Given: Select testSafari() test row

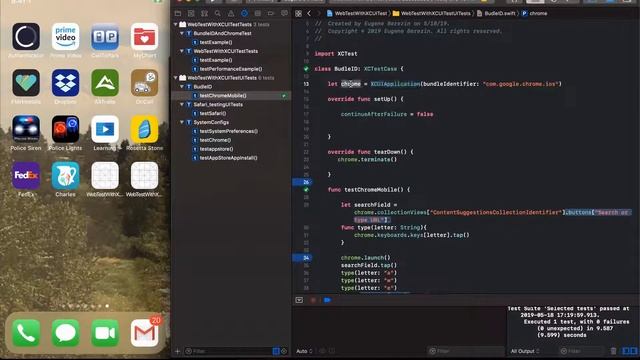Looking at the screenshot, I should [231, 113].
